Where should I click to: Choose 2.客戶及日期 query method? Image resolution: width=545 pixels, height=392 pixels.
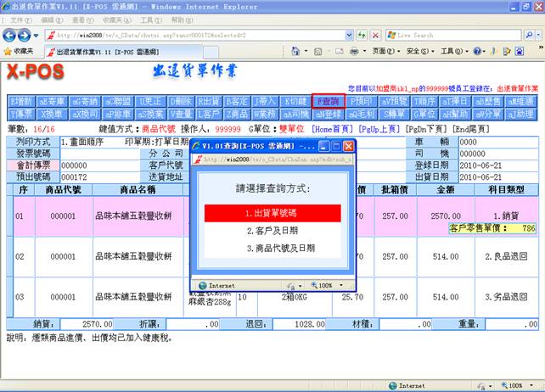tap(272, 230)
